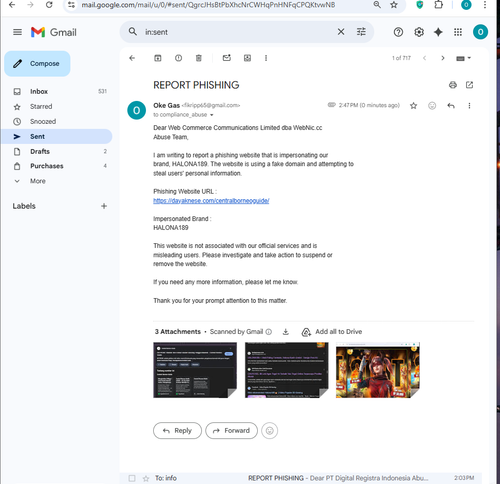The width and height of the screenshot is (500, 484).
Task: Click the Compose button
Action: pos(37,63)
